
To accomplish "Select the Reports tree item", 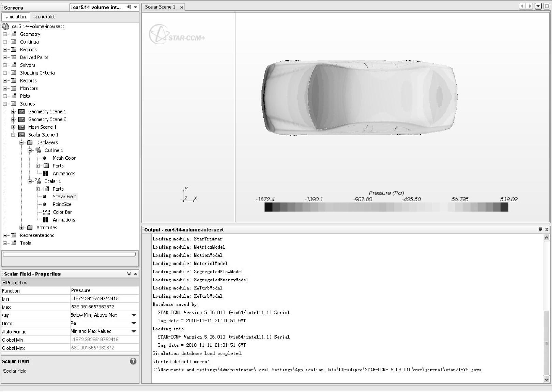I will [x=28, y=81].
